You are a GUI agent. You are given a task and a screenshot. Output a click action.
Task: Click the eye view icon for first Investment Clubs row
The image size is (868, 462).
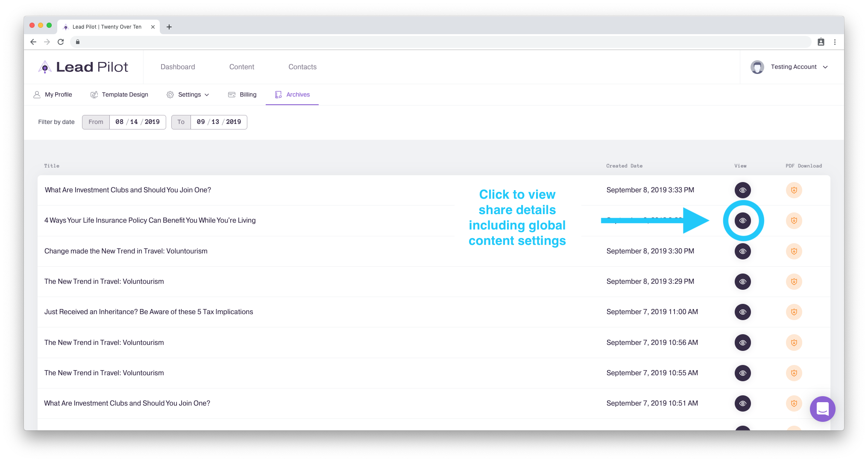pyautogui.click(x=742, y=190)
